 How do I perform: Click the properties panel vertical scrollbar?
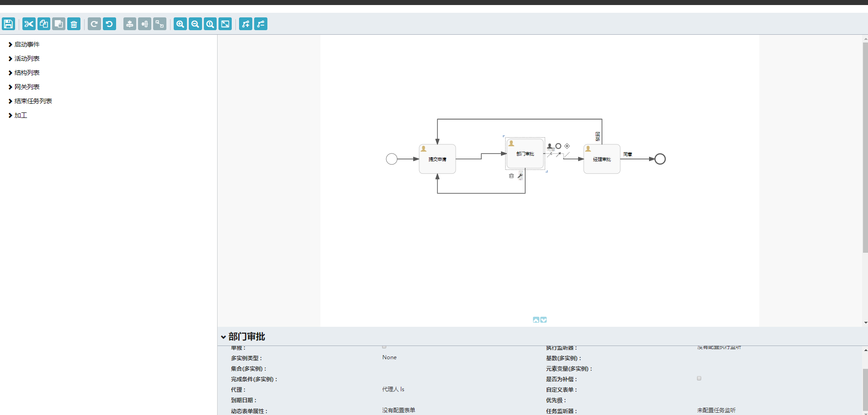click(865, 389)
